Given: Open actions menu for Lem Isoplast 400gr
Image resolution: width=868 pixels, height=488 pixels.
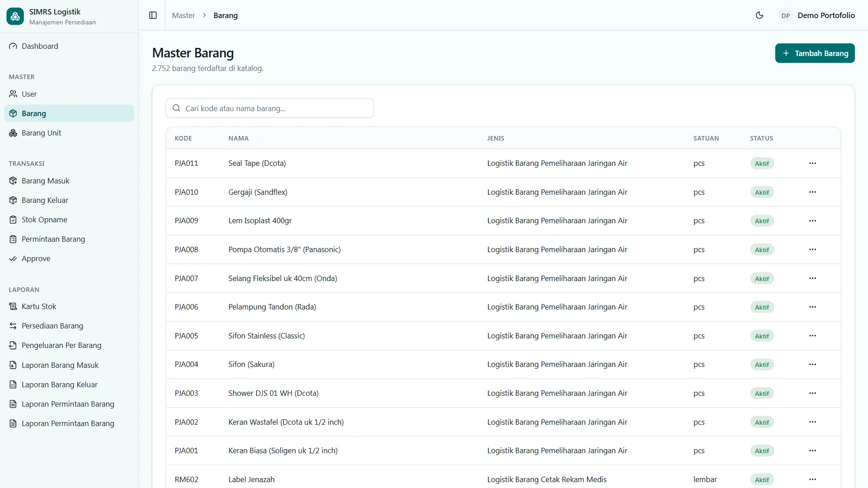Looking at the screenshot, I should [812, 221].
